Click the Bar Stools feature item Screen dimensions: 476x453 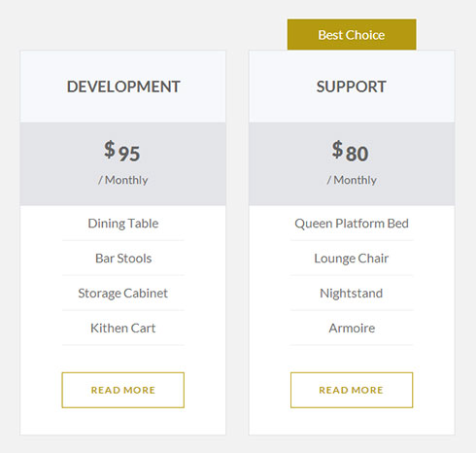(123, 259)
